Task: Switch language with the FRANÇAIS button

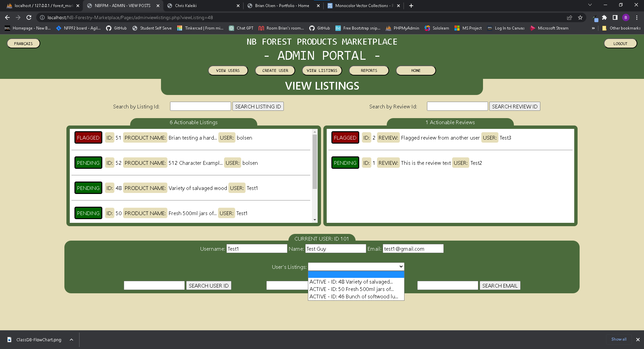Action: [23, 44]
